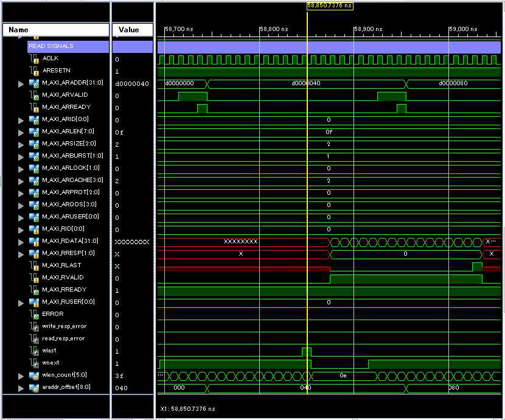Click the ACLK clock signal icon
Image resolution: width=505 pixels, height=420 pixels.
34,58
